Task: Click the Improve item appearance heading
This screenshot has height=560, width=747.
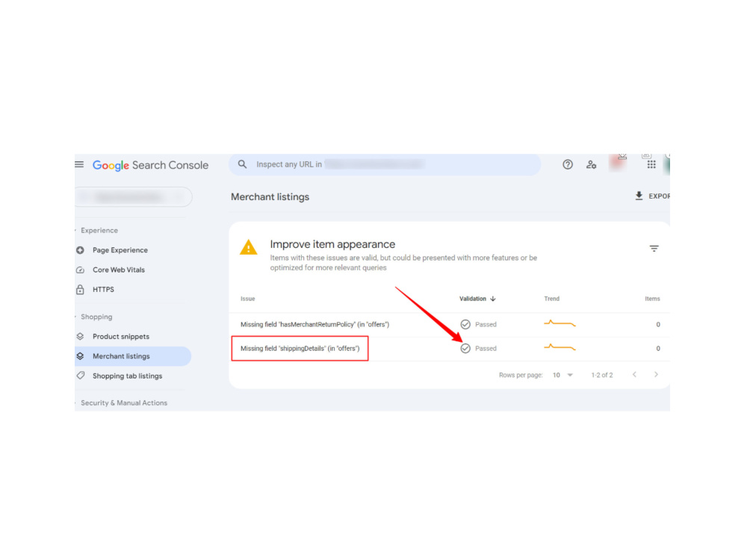Action: 332,244
